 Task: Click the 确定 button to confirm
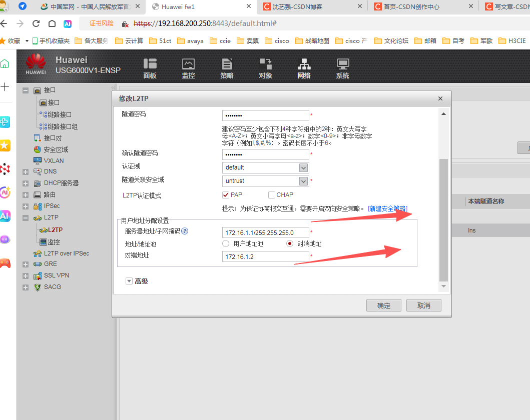[x=383, y=305]
